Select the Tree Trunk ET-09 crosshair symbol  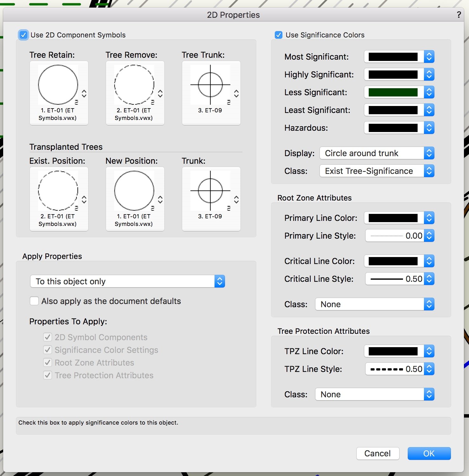[211, 84]
